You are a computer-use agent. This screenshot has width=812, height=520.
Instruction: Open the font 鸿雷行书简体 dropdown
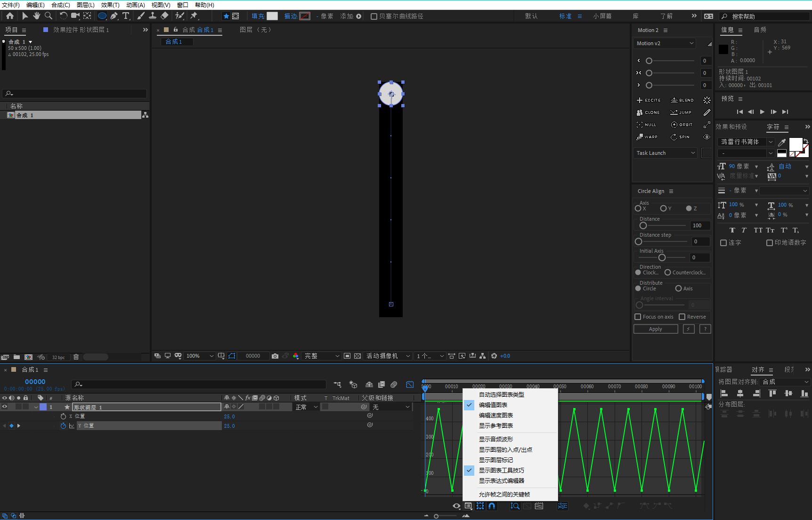(747, 142)
